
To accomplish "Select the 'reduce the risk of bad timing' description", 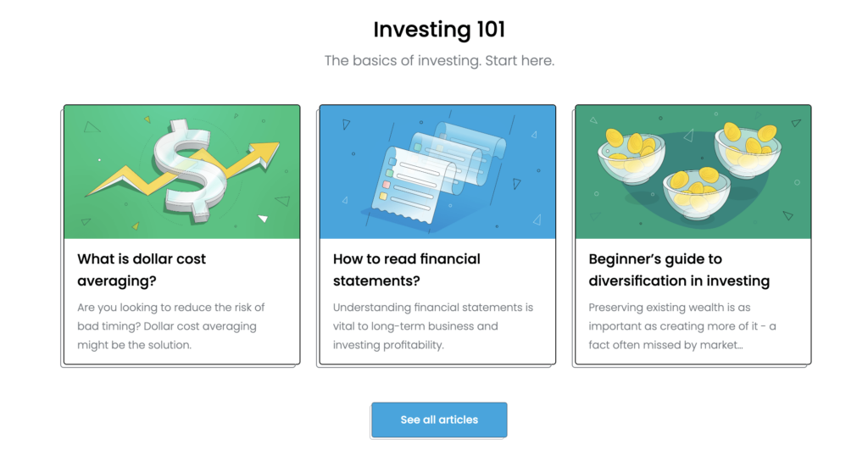I will click(171, 326).
